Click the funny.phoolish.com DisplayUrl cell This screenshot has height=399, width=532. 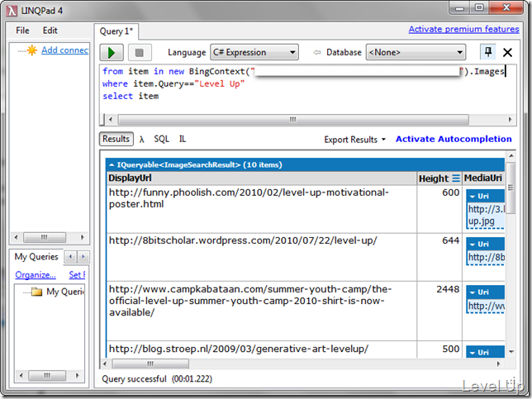click(261, 209)
